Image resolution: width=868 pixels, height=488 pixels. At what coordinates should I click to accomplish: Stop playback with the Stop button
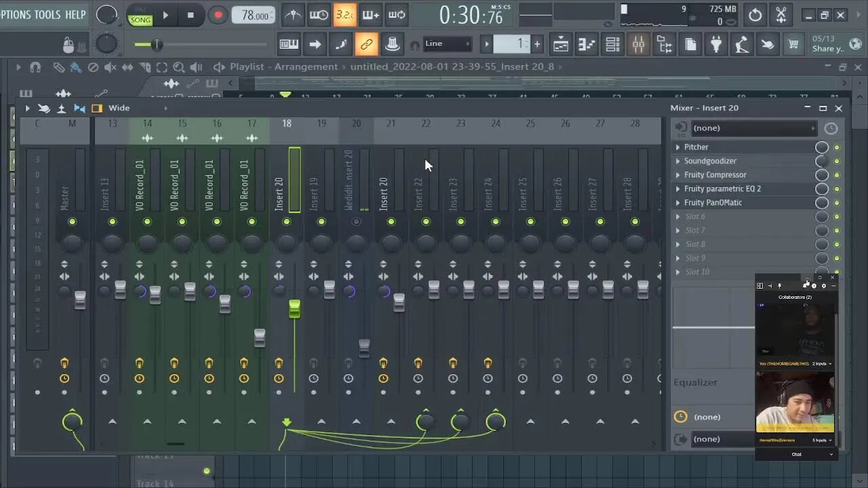191,15
